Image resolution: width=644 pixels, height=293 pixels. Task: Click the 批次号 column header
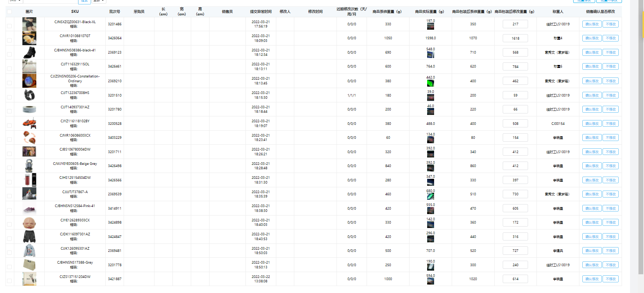coord(114,12)
